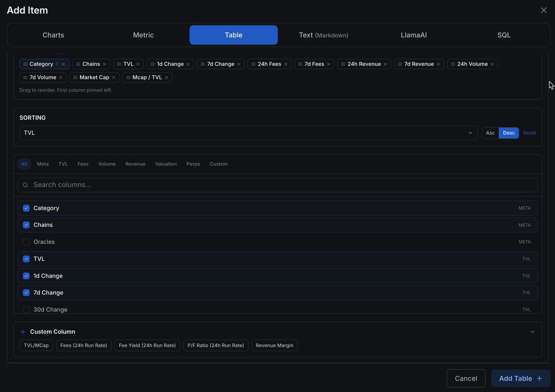Uncheck the 7d Change checkbox
Screen dimensions: 555x392
coord(26,293)
